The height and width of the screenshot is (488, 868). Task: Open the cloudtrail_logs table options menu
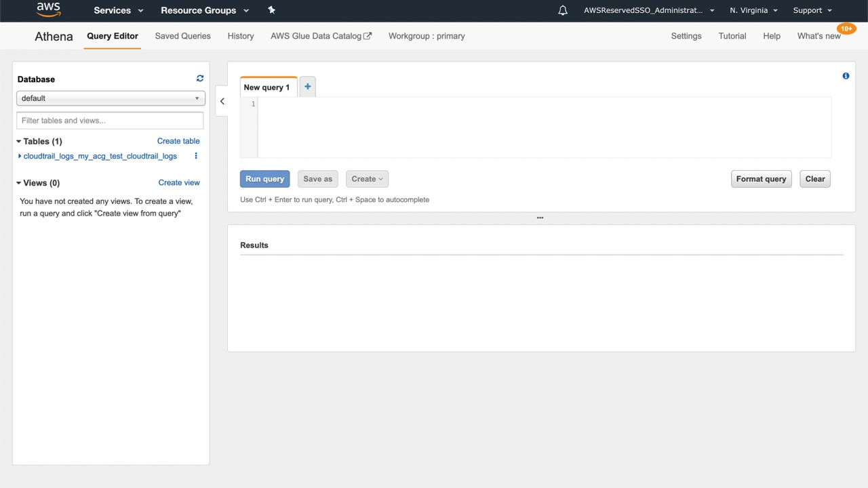(196, 156)
